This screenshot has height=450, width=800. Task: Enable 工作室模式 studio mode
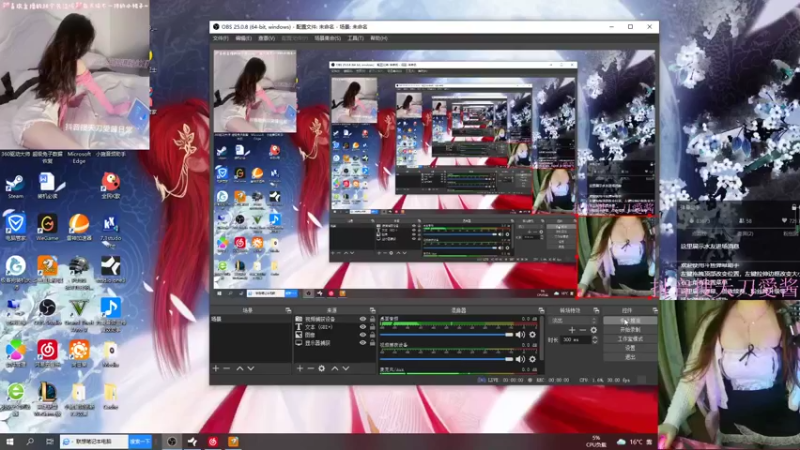[630, 339]
